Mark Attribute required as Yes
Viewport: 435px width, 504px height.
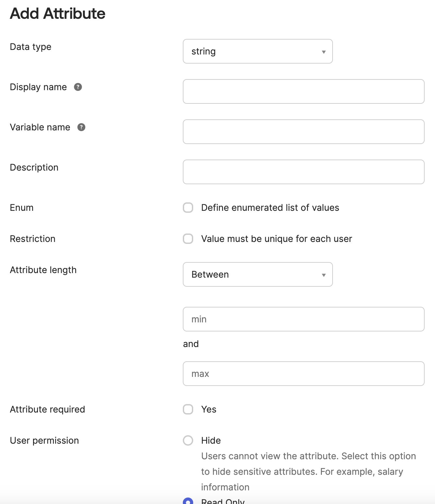coord(188,409)
